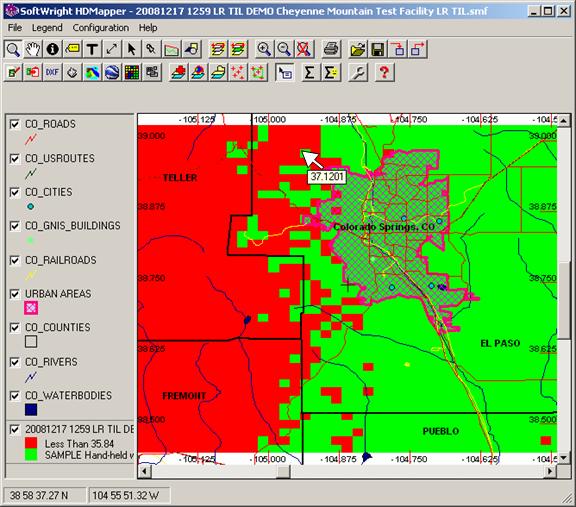Click the red Less Than 35.84 swatch
Screen dimensions: 576x507
(31, 443)
